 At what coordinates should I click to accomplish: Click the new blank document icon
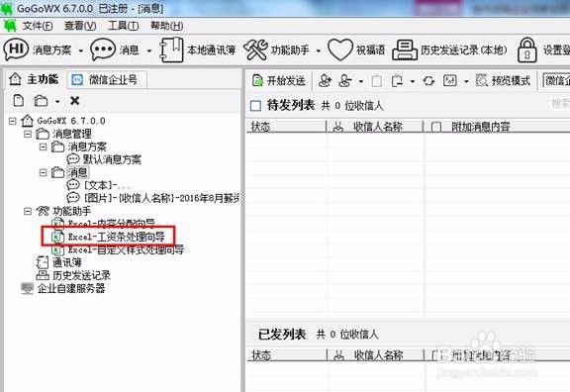tap(19, 100)
